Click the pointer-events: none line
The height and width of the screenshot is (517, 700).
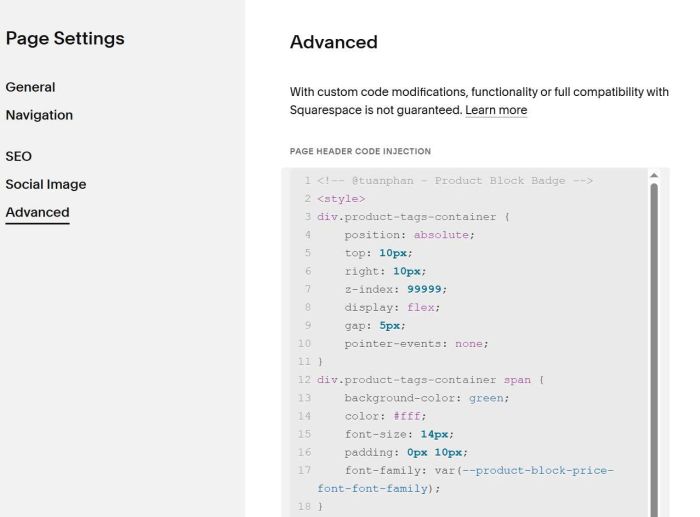[417, 344]
